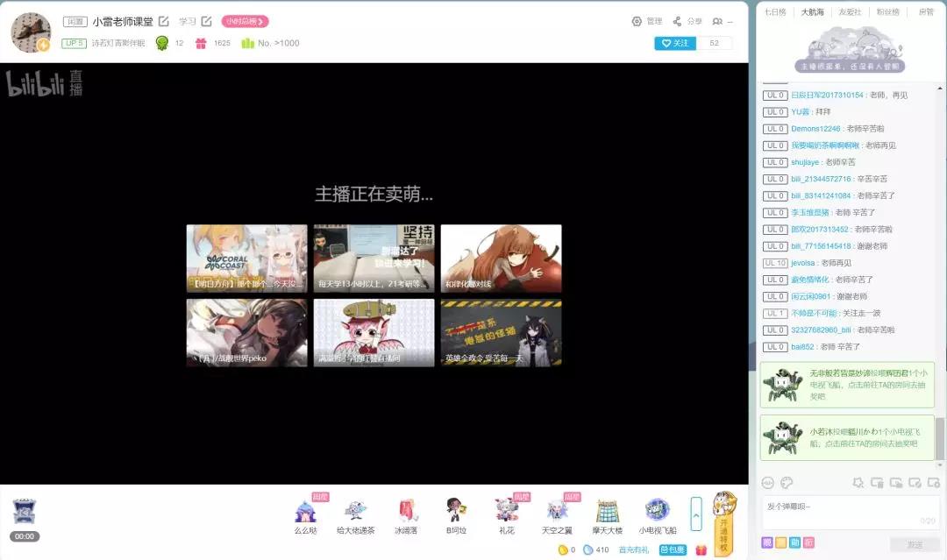947x560 pixels.
Task: Open the emoji picker in chat toolbar
Action: tap(767, 483)
